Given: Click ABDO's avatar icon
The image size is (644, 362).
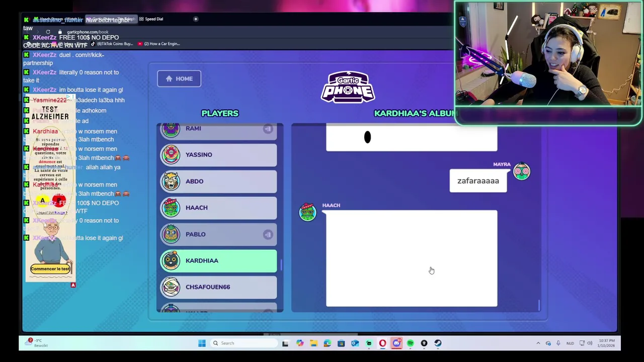Looking at the screenshot, I should [x=171, y=182].
